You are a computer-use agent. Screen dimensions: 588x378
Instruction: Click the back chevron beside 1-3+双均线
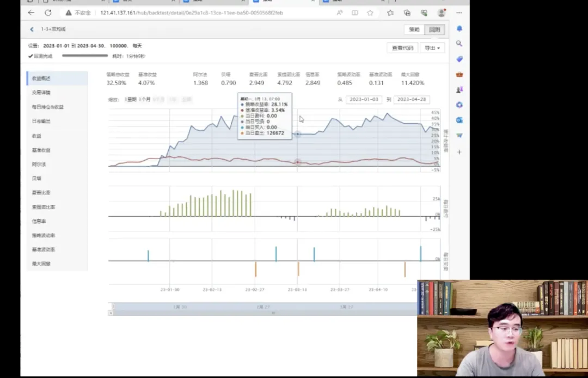point(32,29)
